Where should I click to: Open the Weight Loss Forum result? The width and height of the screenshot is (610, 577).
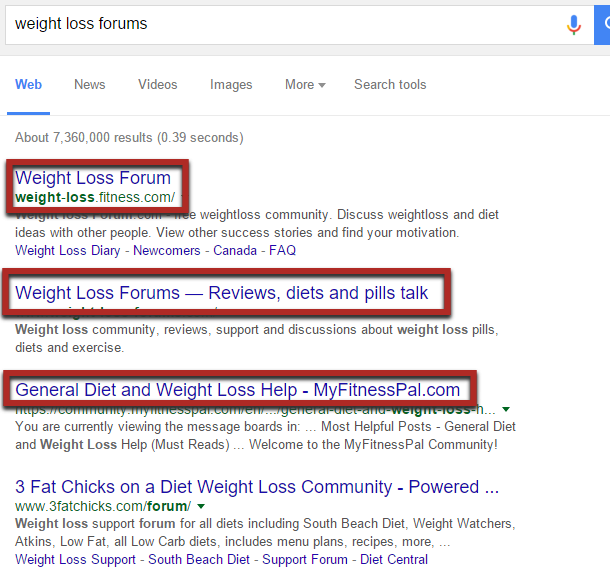(93, 178)
